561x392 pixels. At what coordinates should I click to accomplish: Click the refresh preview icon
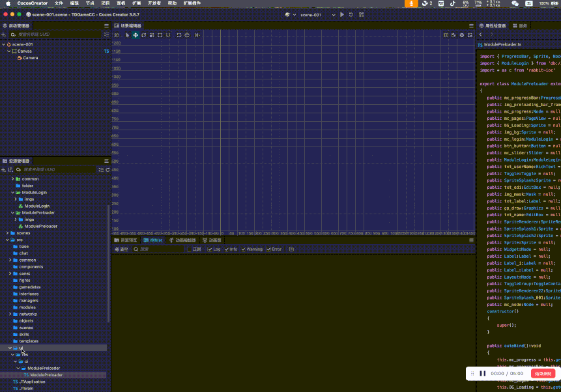pos(351,15)
